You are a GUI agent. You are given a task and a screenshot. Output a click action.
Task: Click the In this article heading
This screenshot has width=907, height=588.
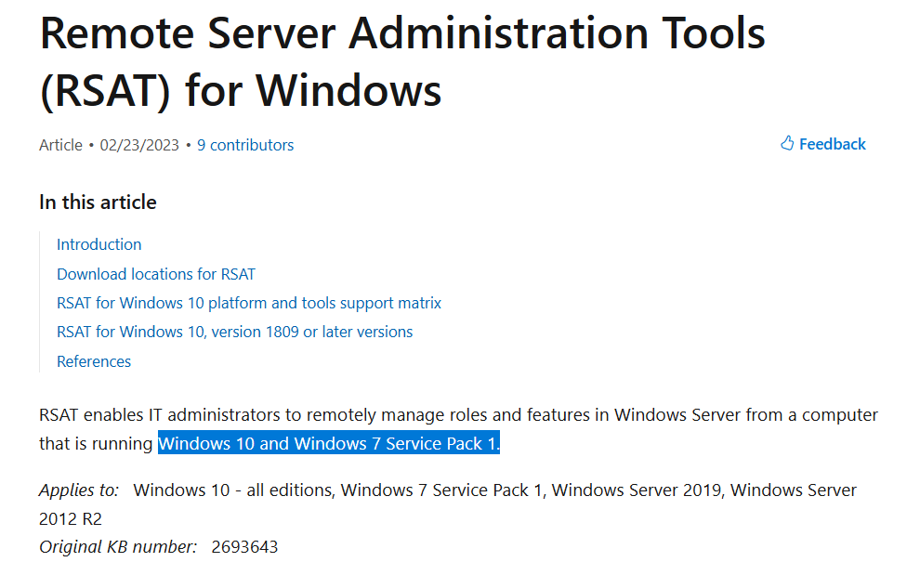point(98,203)
